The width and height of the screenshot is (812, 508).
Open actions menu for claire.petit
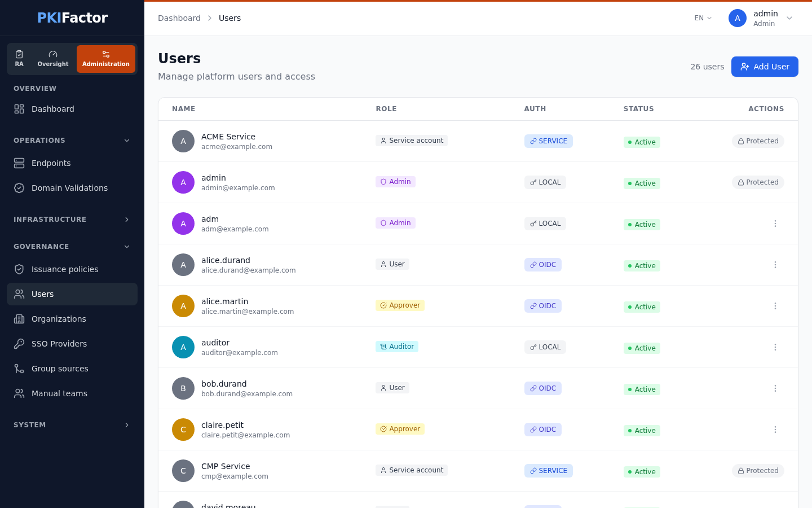(775, 430)
